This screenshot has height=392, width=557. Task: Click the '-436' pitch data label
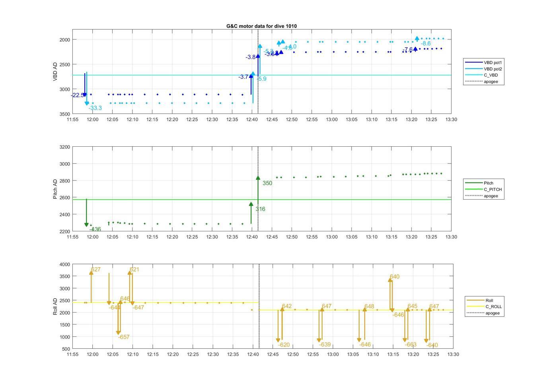coord(95,229)
